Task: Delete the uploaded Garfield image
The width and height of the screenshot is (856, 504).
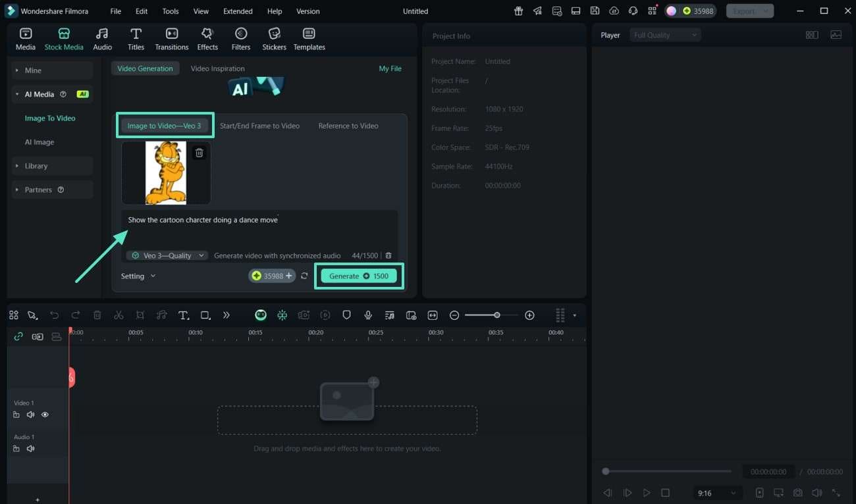Action: 199,153
